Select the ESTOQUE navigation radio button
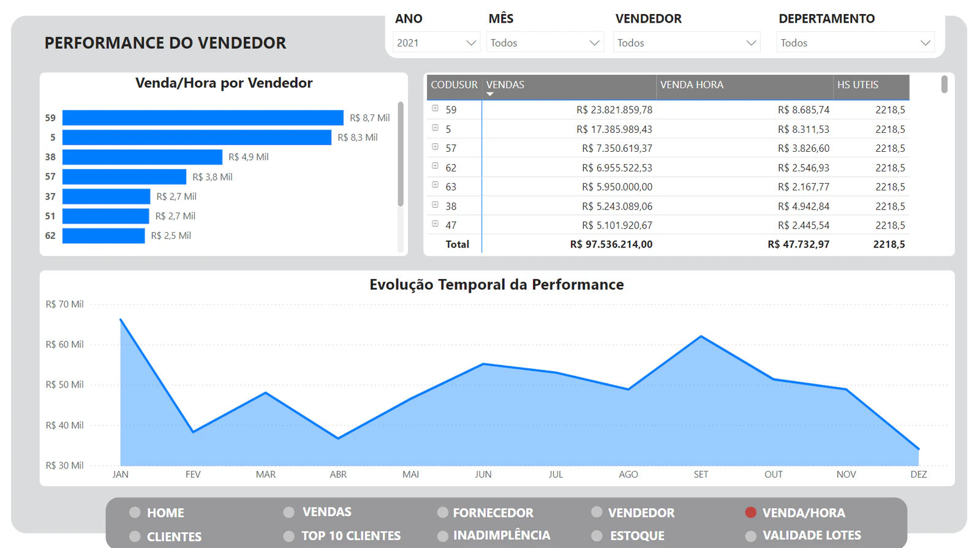Viewport: 980px width, 548px height. [597, 536]
